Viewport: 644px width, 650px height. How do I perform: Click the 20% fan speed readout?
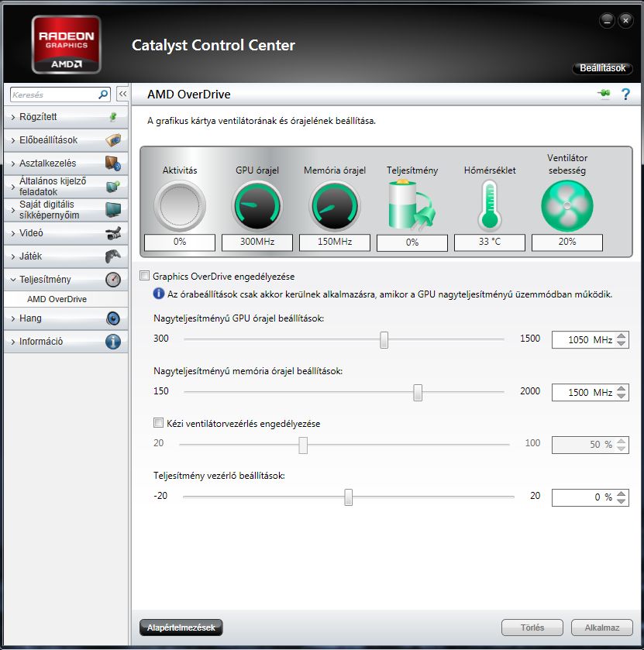click(567, 242)
